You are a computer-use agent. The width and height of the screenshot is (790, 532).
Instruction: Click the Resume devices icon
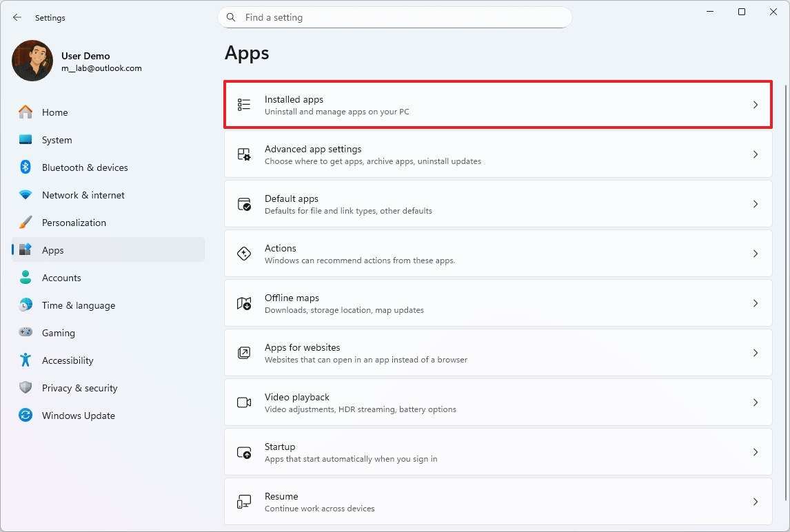pyautogui.click(x=244, y=501)
